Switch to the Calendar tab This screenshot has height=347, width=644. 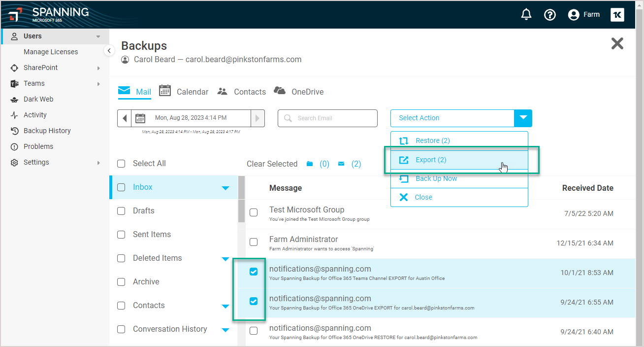184,92
